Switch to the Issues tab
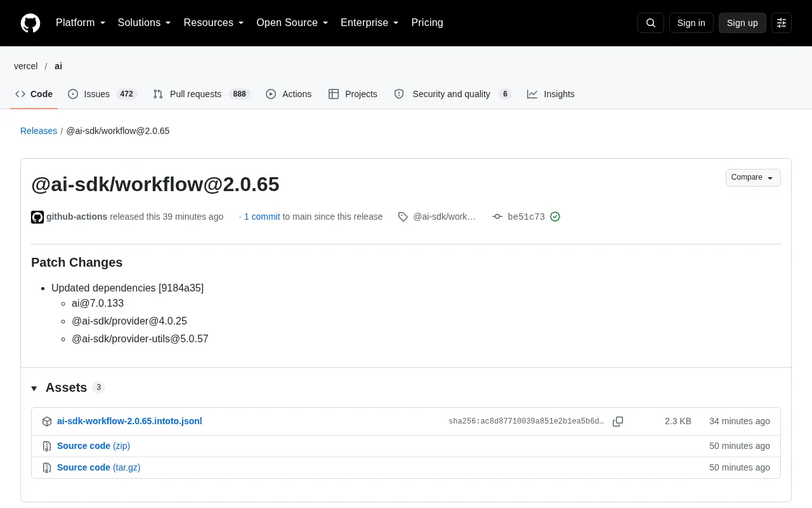This screenshot has height=508, width=812. [x=102, y=94]
